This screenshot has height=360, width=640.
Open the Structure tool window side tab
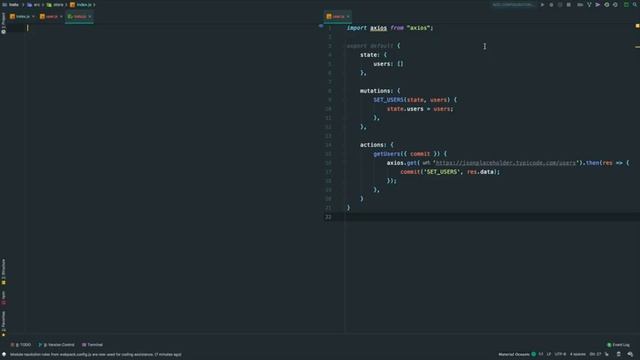pos(4,271)
